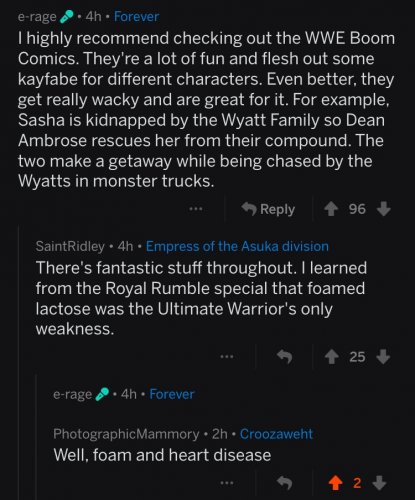Open e-rage's user profile at top

pos(37,17)
